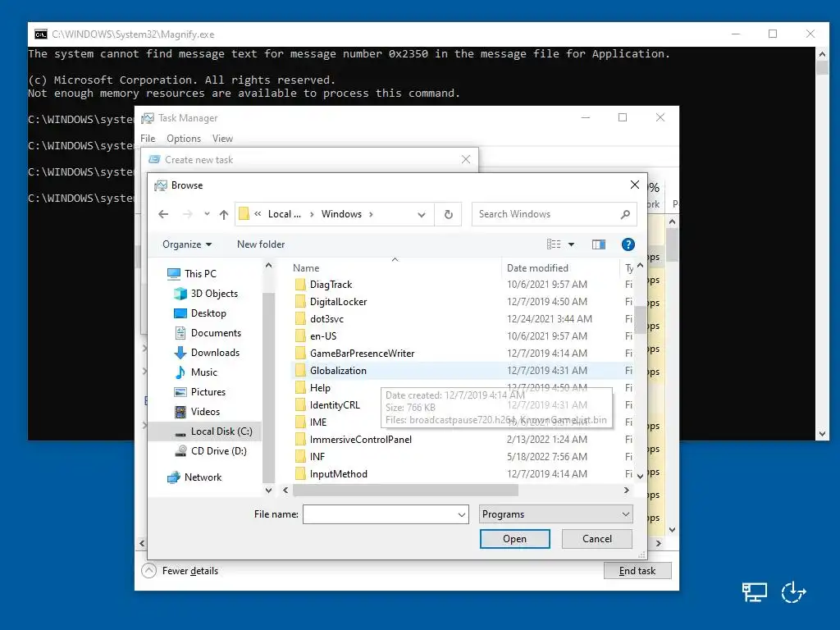The image size is (840, 630).
Task: Click the Open button
Action: [515, 539]
